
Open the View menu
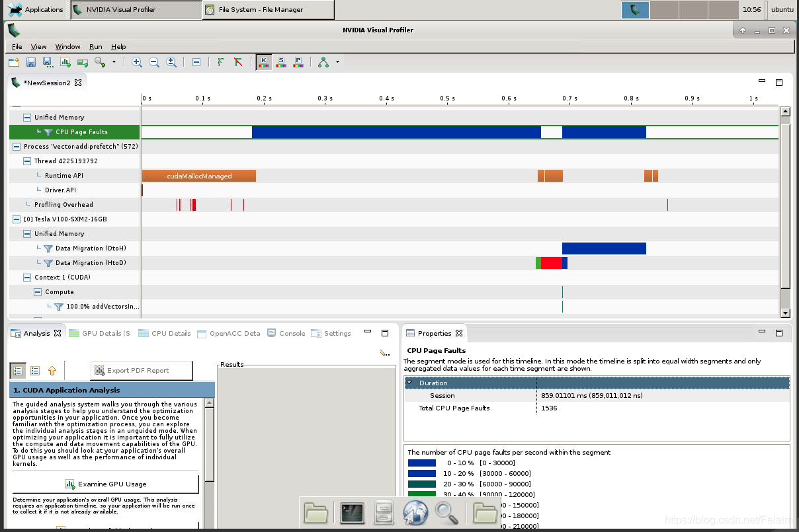coord(39,47)
